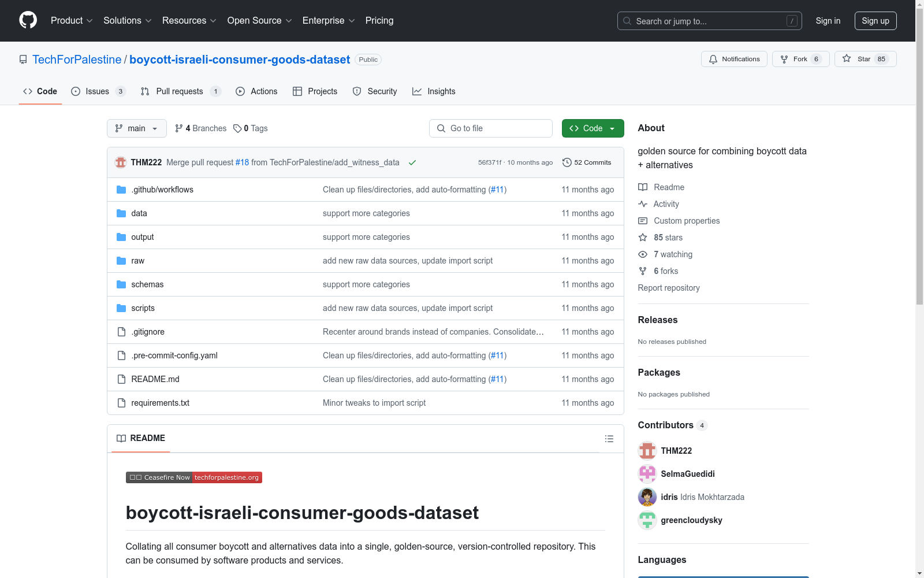Click the commit history clock icon
This screenshot has width=924, height=578.
[567, 162]
